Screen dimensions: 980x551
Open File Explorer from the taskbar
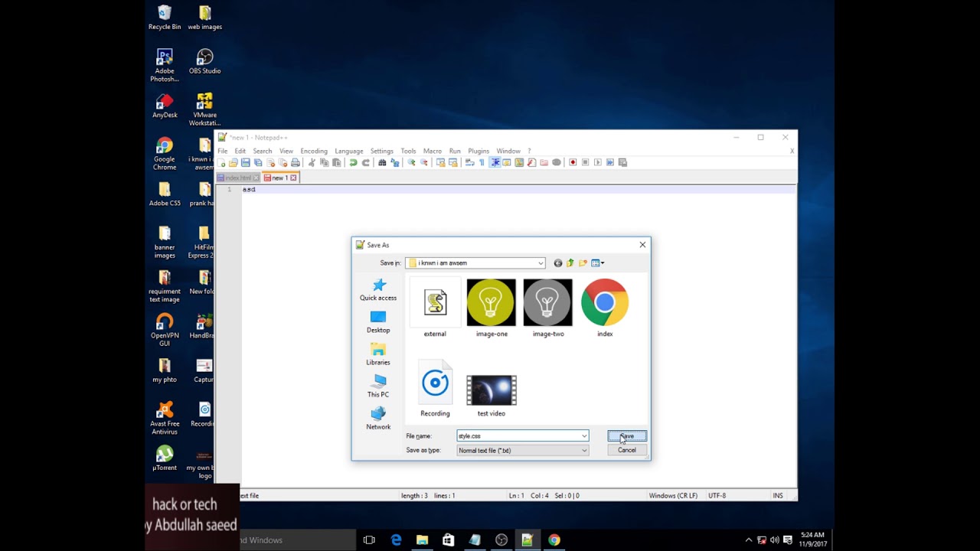pos(422,540)
